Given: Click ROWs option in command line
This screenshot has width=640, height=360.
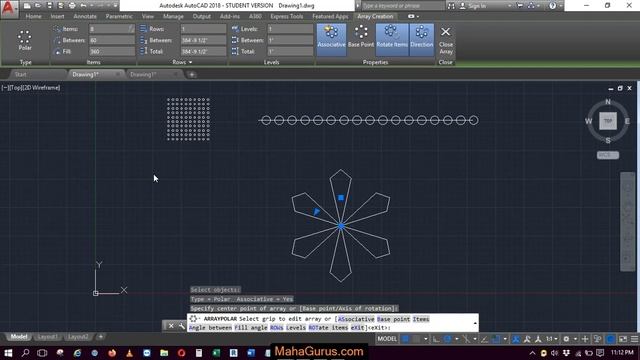Looking at the screenshot, I should pos(276,328).
